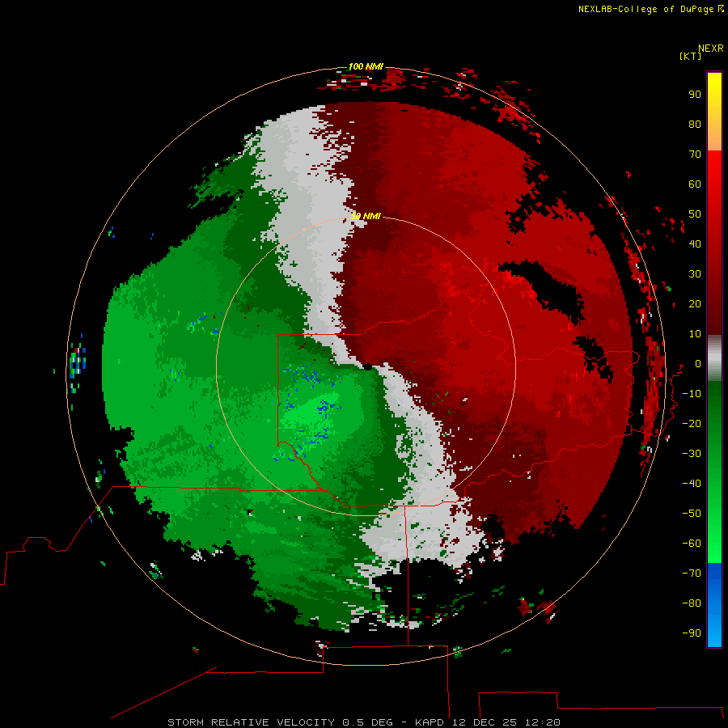This screenshot has height=728, width=728.
Task: Click the gray zero-velocity segment of color bar
Action: pyautogui.click(x=714, y=358)
